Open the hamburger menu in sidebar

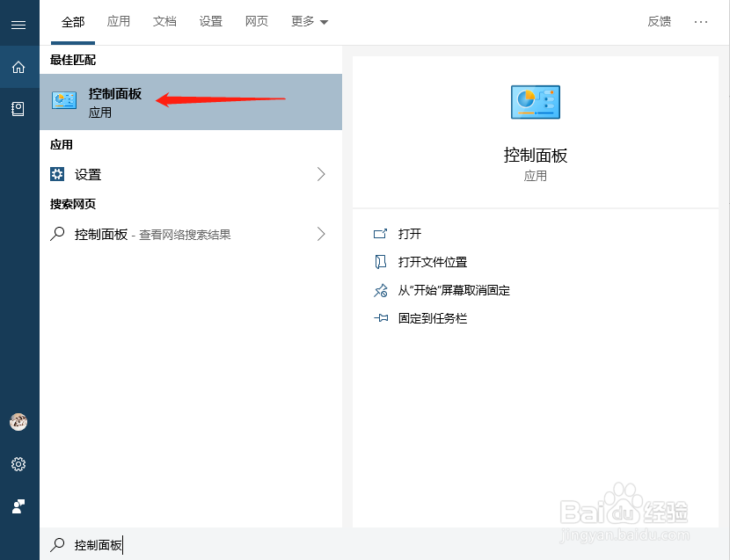pos(18,25)
